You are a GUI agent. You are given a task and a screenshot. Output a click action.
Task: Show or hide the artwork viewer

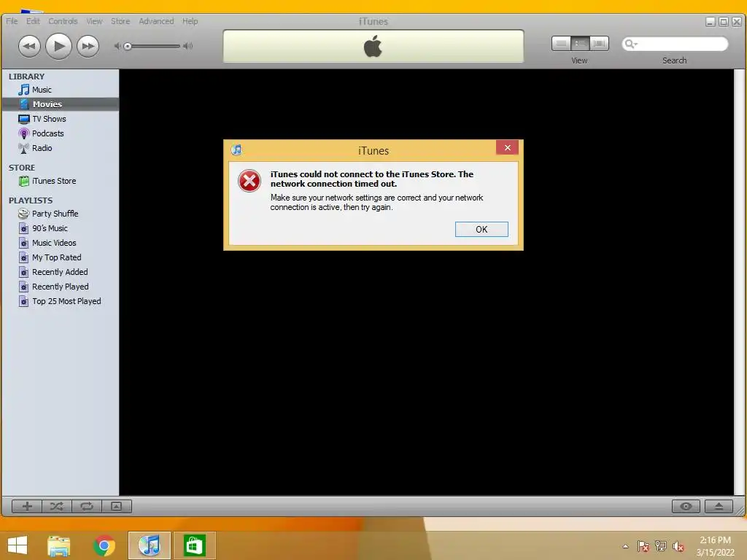coord(116,506)
